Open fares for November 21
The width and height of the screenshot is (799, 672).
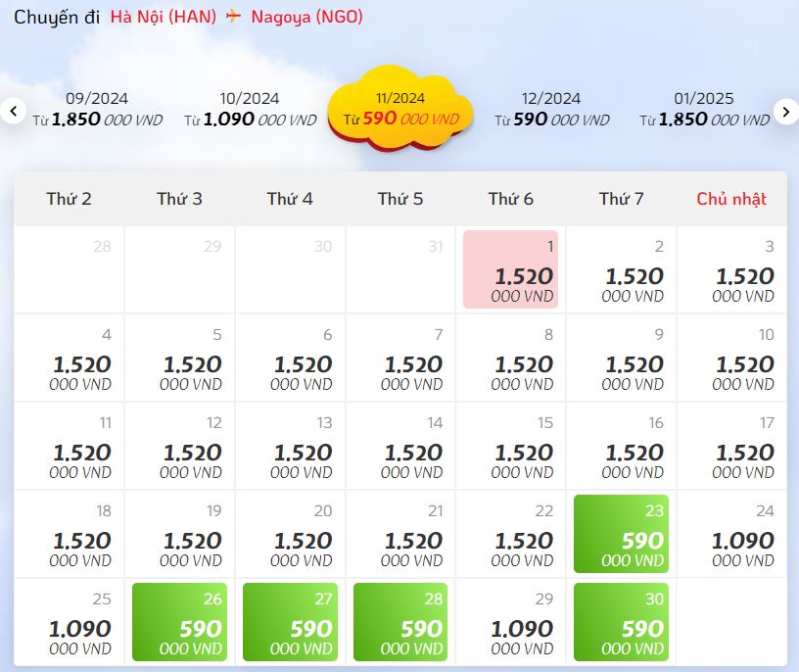coord(400,534)
